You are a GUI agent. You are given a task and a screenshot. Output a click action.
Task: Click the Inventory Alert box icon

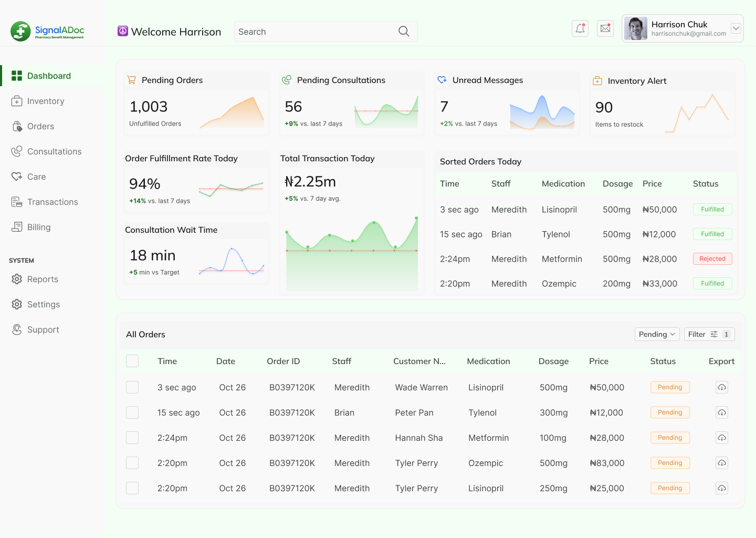click(x=597, y=81)
